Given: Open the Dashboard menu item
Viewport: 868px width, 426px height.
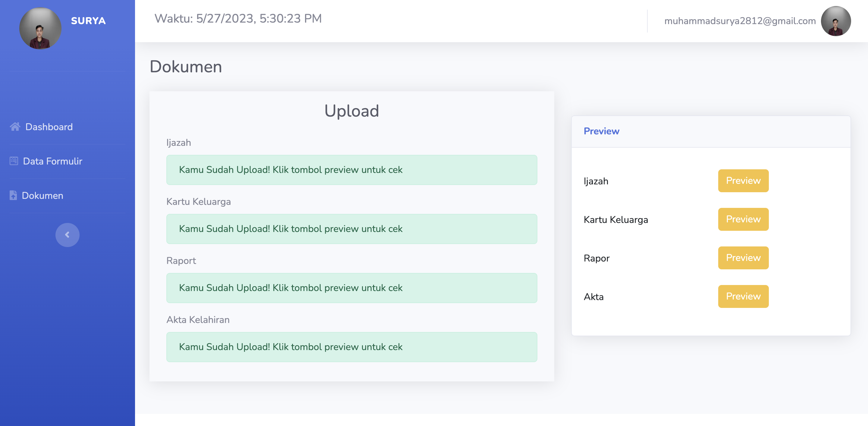Looking at the screenshot, I should click(49, 127).
